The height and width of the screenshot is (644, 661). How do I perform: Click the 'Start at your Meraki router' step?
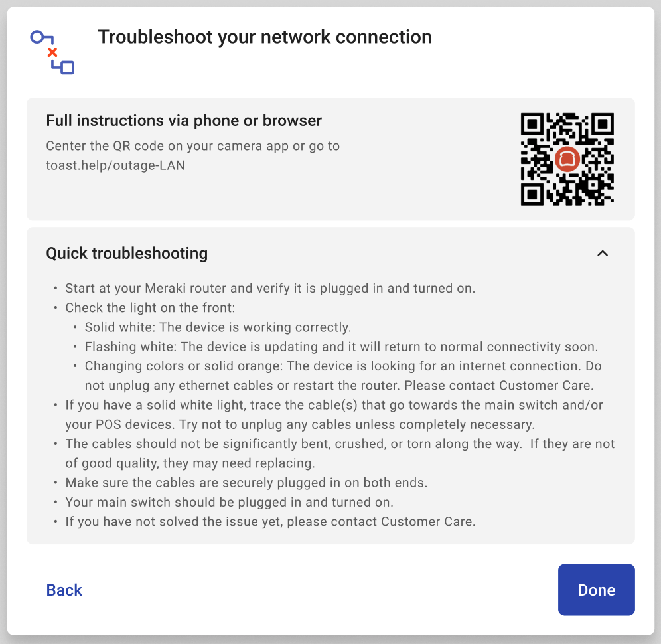(x=270, y=288)
